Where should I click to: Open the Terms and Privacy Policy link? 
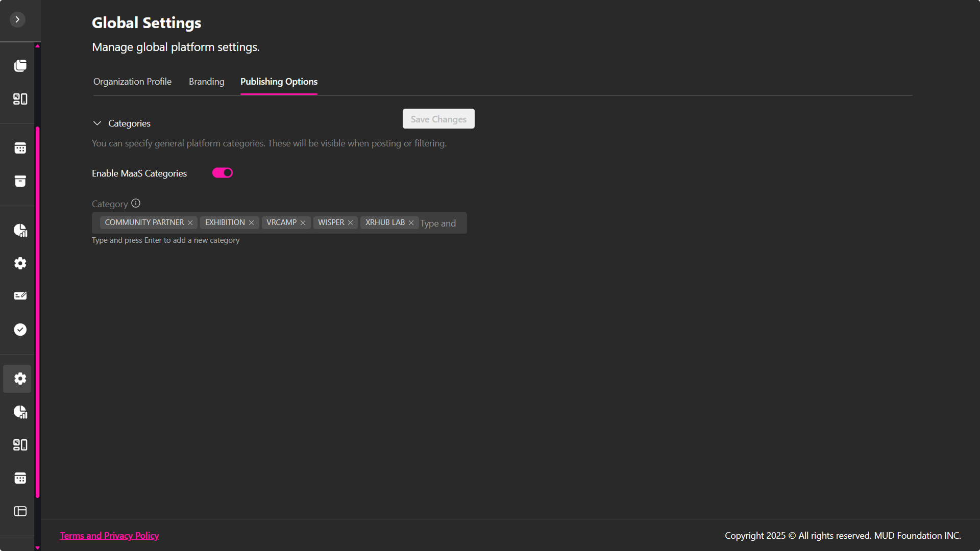pyautogui.click(x=109, y=536)
